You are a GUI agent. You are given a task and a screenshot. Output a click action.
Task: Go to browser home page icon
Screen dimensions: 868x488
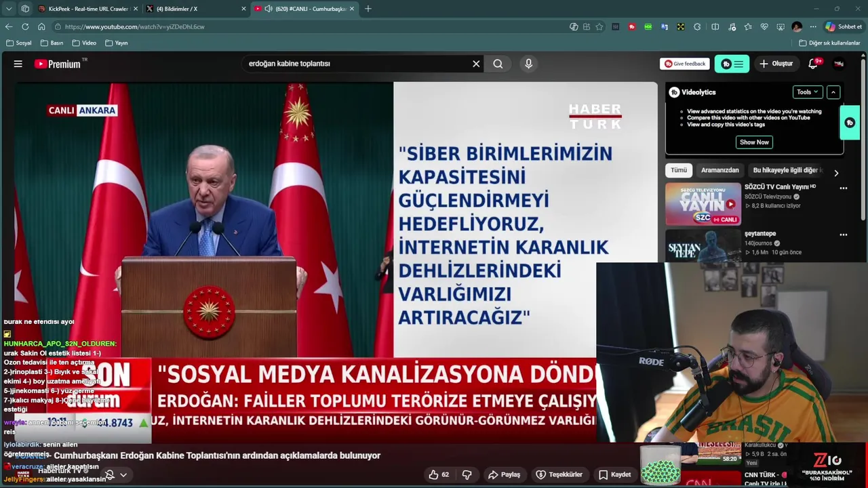(x=41, y=26)
